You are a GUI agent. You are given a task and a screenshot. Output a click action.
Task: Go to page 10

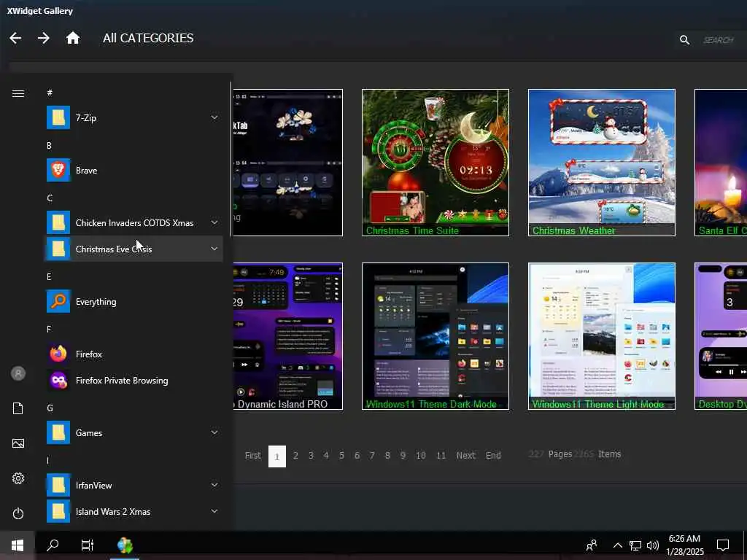tap(421, 456)
